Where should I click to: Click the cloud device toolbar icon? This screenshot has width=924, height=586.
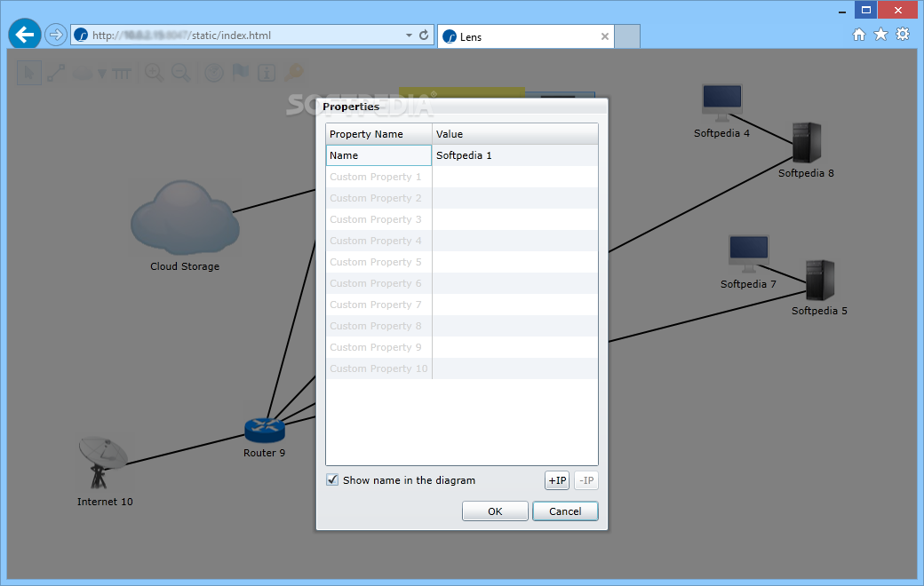tap(84, 74)
